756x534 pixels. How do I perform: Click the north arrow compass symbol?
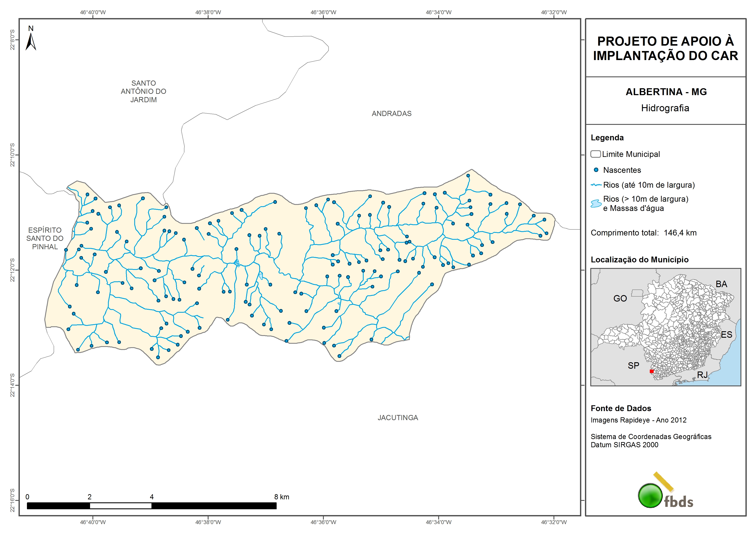coord(31,42)
